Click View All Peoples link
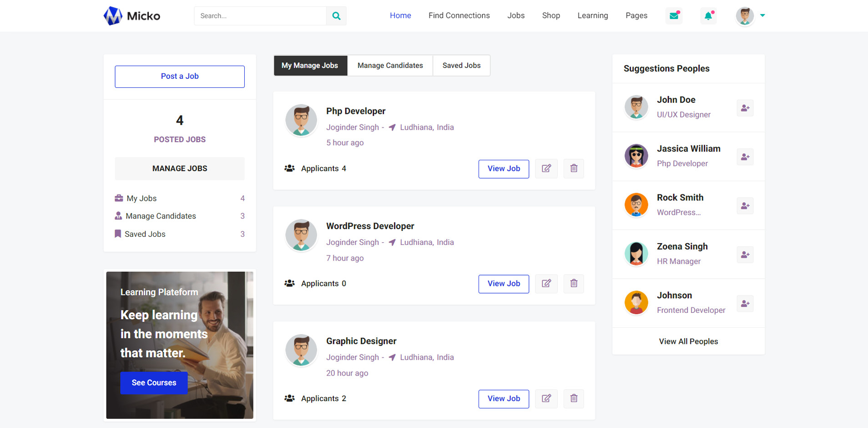868x428 pixels. coord(688,341)
